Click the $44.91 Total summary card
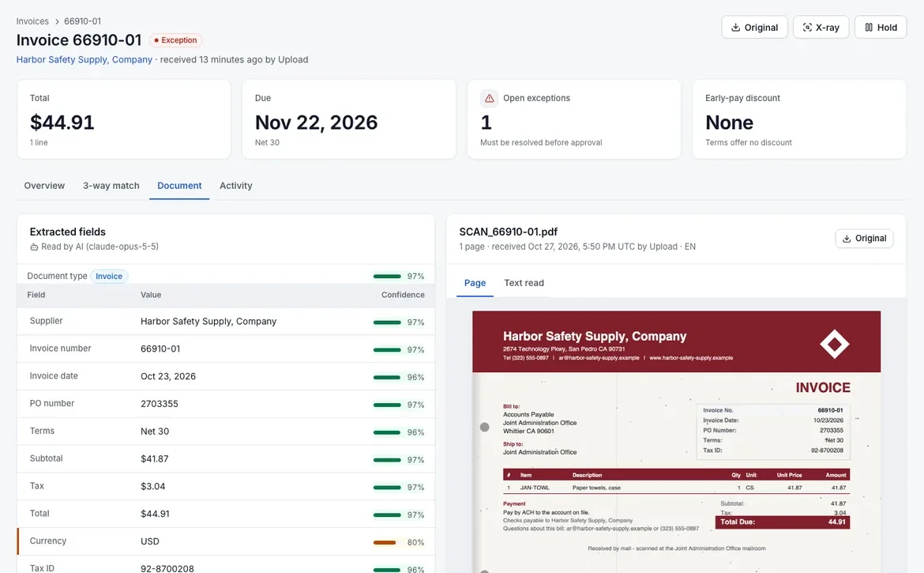The image size is (924, 573). [124, 119]
